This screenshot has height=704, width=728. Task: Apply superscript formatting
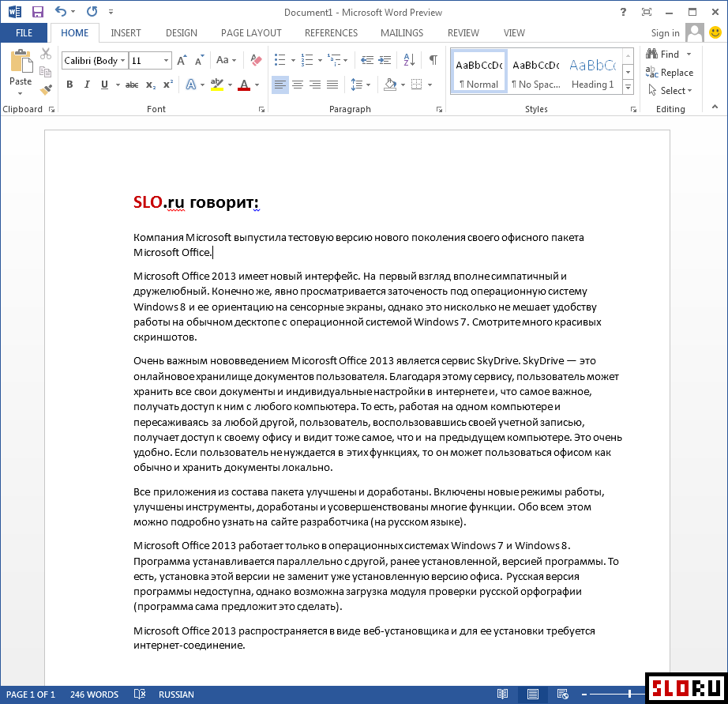tap(167, 85)
